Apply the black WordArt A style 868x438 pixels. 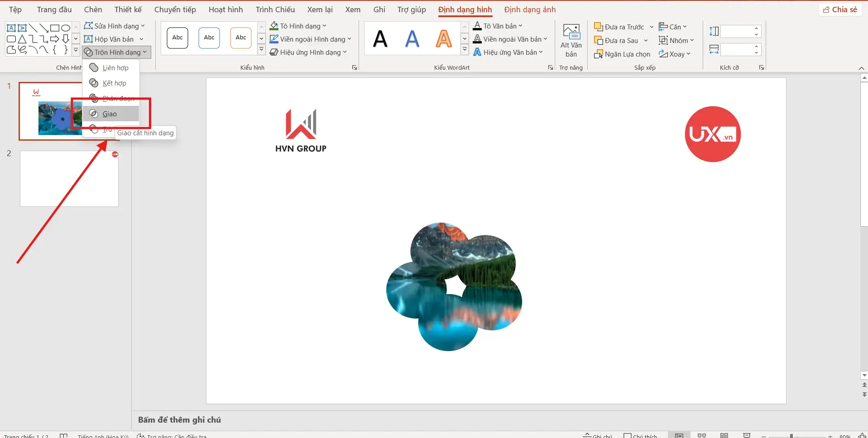click(x=380, y=39)
